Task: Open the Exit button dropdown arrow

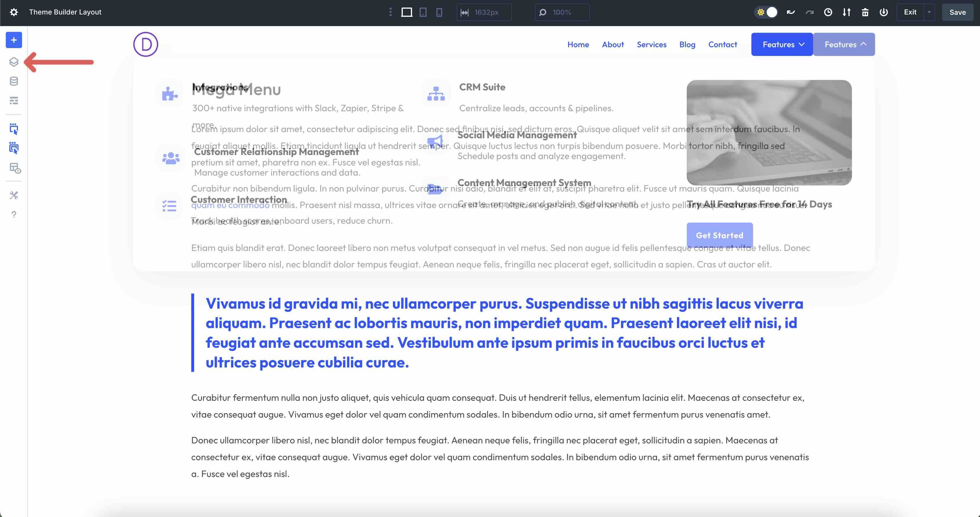Action: (x=929, y=12)
